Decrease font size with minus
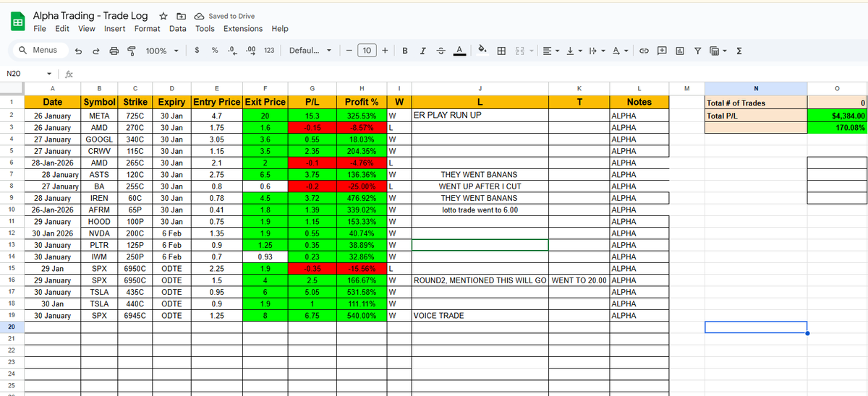 349,51
